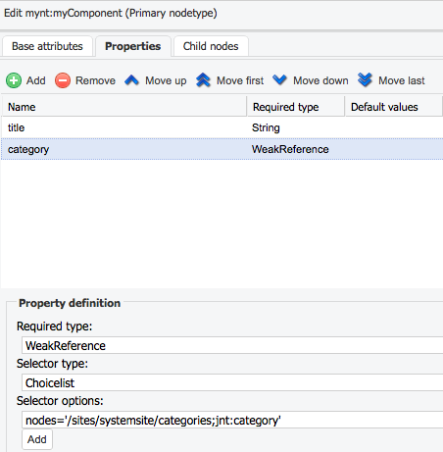Click the Move first double-arrow icon

203,80
